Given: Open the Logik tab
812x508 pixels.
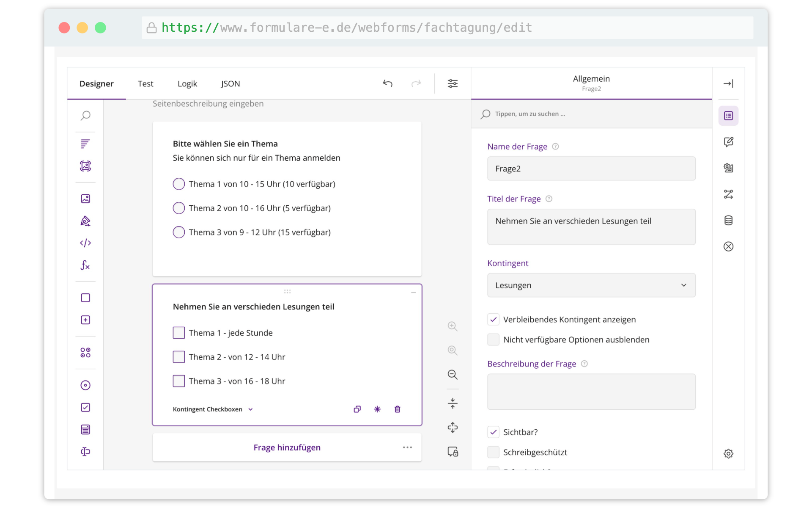Looking at the screenshot, I should click(x=187, y=83).
